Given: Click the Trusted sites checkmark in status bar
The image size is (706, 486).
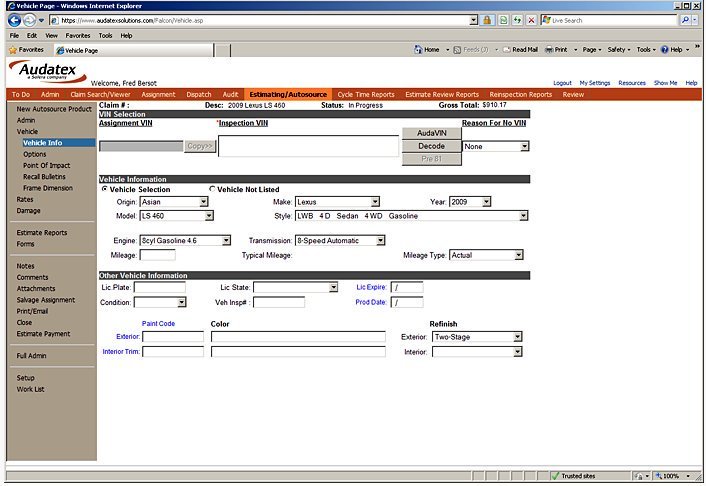Looking at the screenshot, I should click(556, 476).
